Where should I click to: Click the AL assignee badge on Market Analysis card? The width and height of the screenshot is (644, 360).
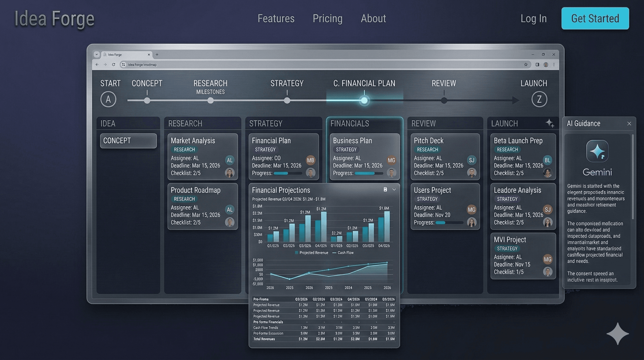tap(229, 160)
